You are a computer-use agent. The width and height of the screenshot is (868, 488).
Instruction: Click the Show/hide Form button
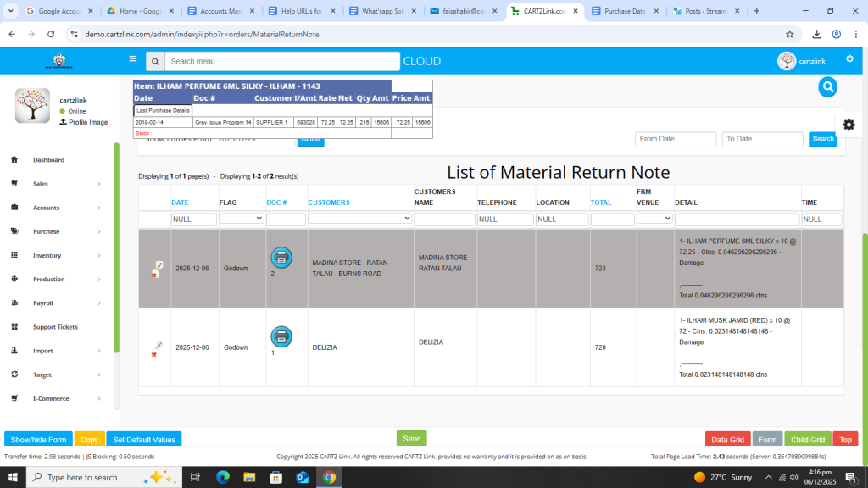(38, 440)
